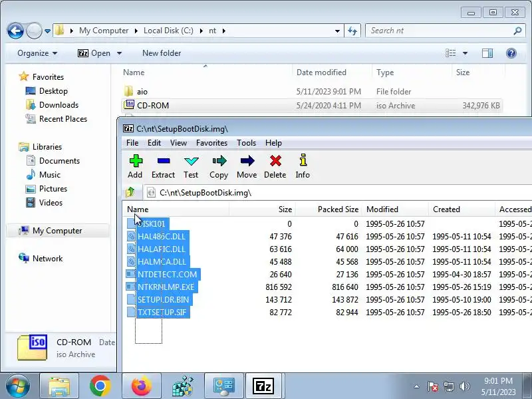Expand the breadcrumb arrow after nt
Image resolution: width=532 pixels, height=399 pixels.
point(224,31)
